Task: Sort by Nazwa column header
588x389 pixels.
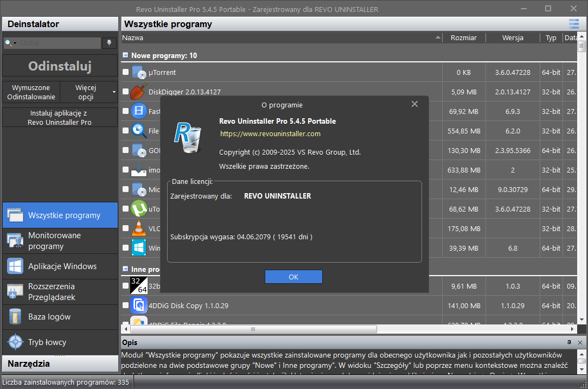Action: coord(282,38)
